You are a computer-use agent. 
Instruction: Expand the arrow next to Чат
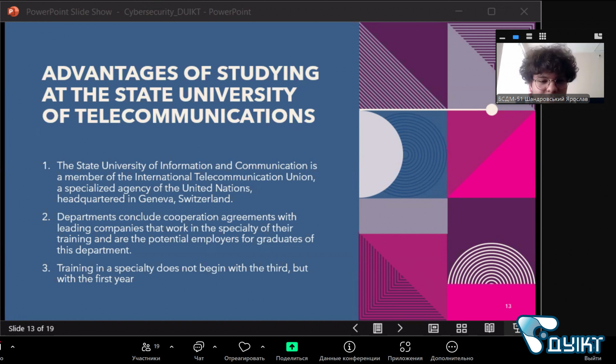coord(215,347)
